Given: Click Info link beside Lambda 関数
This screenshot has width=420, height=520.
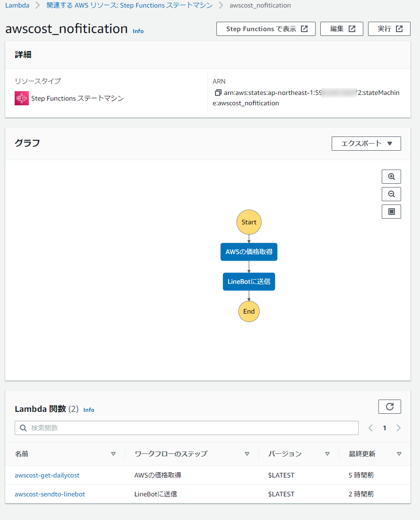Looking at the screenshot, I should click(x=88, y=410).
